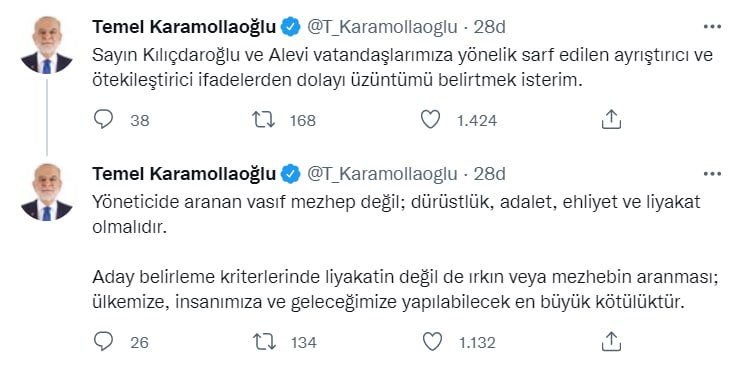This screenshot has width=743, height=366.
Task: Share the first tweet via share icon
Action: point(611,120)
